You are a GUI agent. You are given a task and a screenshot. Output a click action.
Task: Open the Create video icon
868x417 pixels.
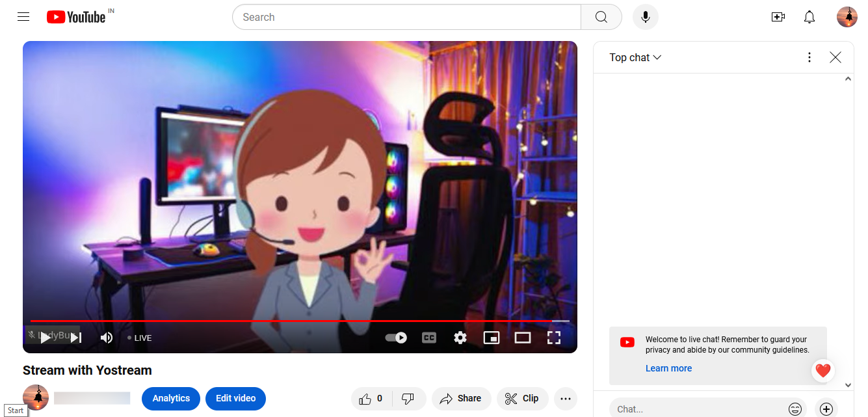778,17
